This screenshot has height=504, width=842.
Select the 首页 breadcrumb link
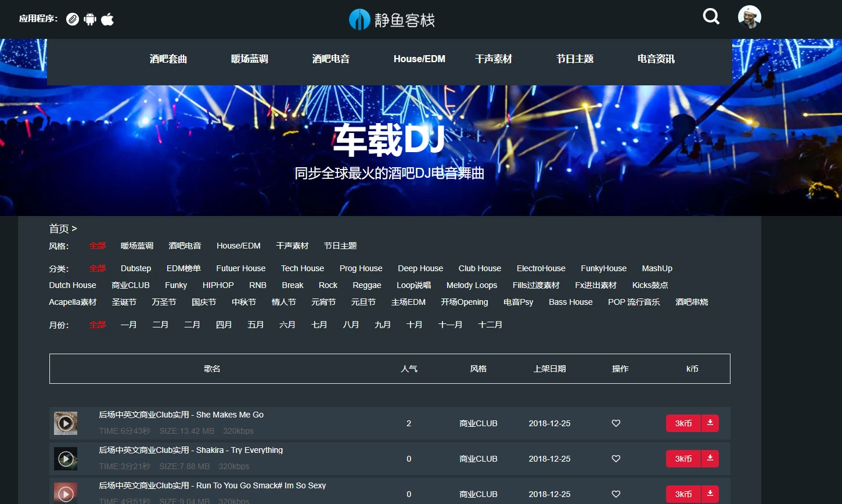coord(59,229)
